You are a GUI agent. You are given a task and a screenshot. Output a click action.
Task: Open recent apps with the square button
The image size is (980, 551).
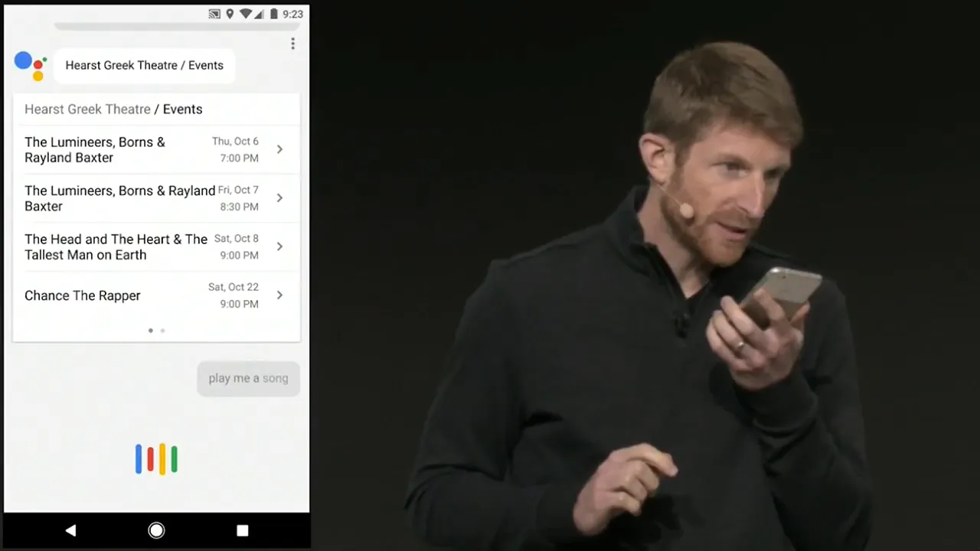[242, 530]
